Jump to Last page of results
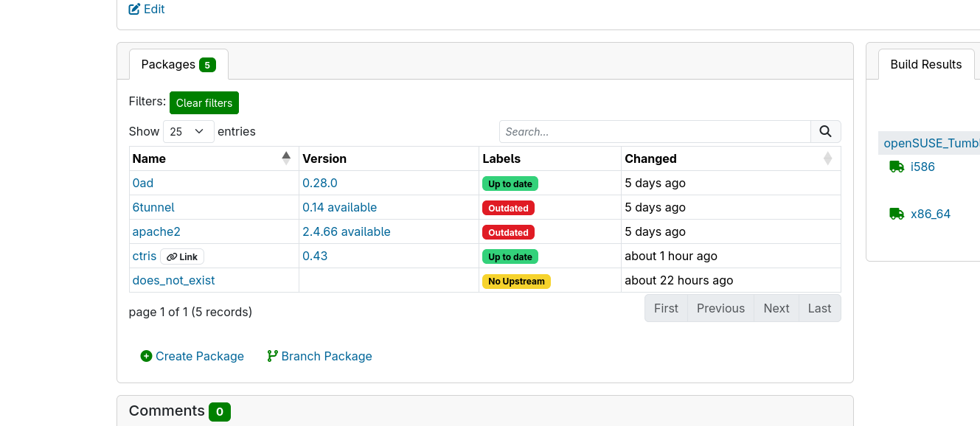 tap(819, 308)
